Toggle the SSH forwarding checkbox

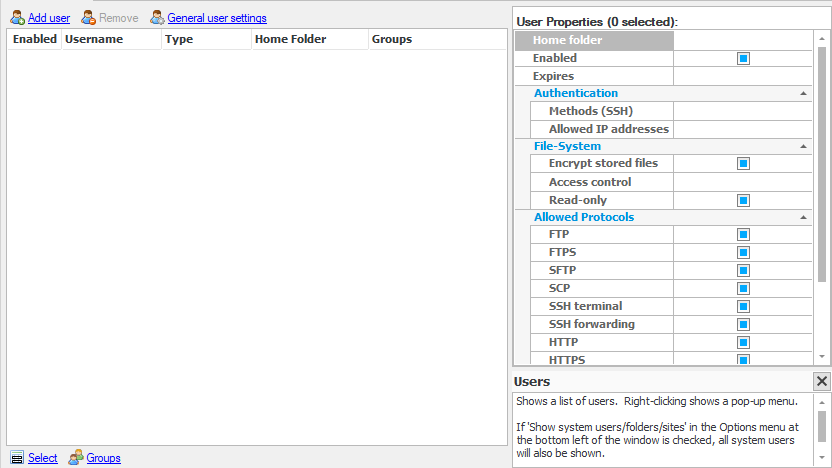(x=743, y=325)
